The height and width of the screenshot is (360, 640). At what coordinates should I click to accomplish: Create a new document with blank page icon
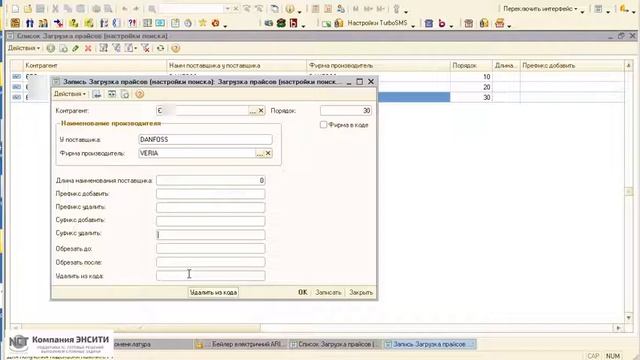tap(15, 9)
